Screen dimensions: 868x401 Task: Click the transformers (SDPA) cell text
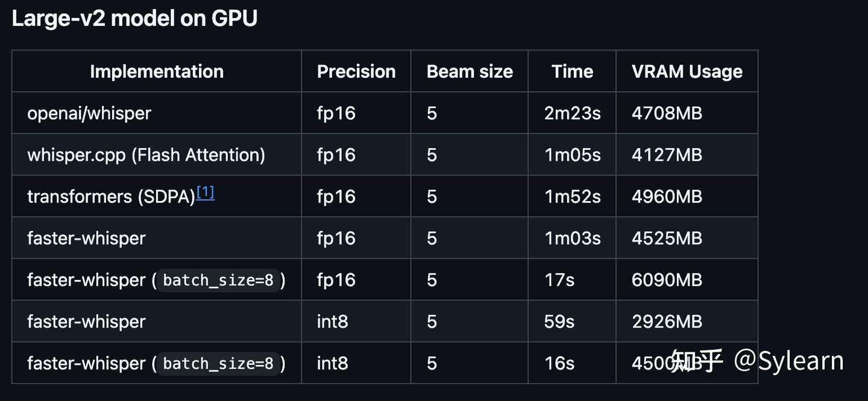coord(111,197)
